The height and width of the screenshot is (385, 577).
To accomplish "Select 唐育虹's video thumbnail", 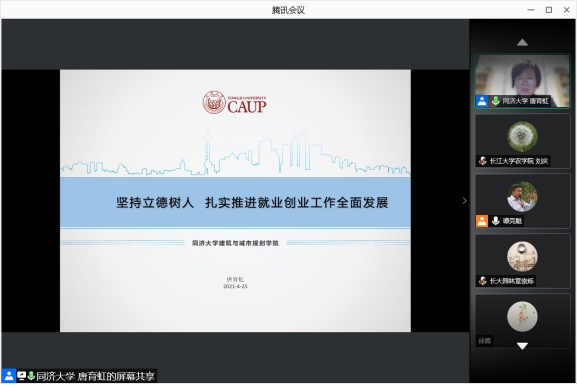I will click(523, 81).
